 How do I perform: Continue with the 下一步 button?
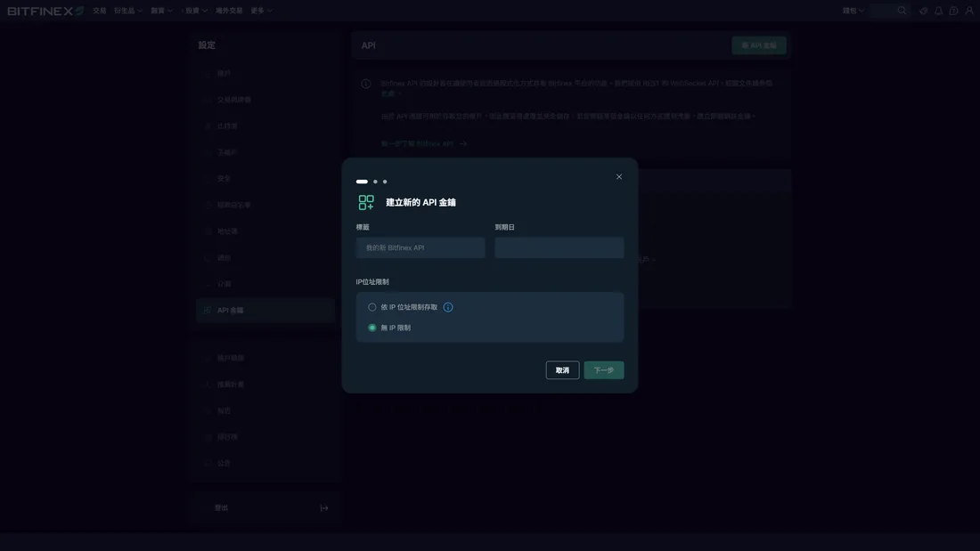[x=603, y=369]
